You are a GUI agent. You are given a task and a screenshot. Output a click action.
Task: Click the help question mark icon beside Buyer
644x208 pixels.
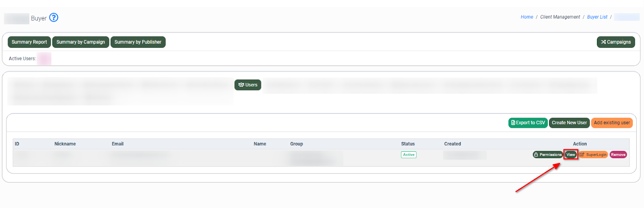point(54,18)
